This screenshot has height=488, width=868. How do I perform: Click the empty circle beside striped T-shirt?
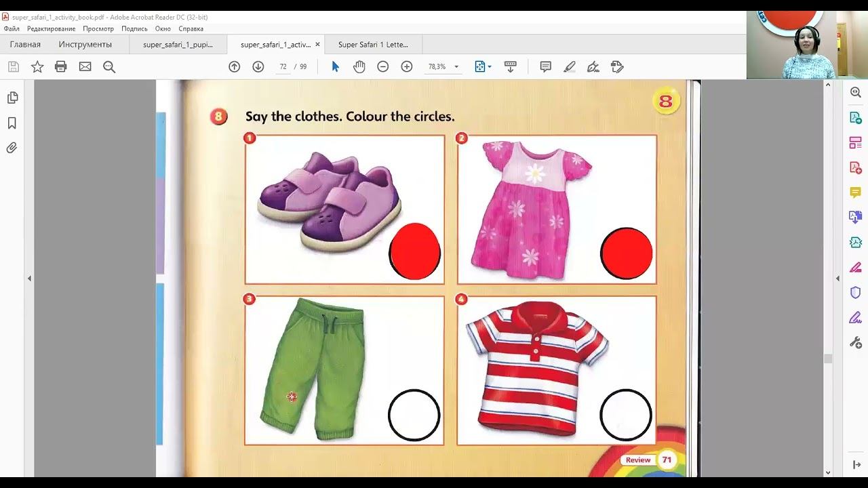coord(626,415)
